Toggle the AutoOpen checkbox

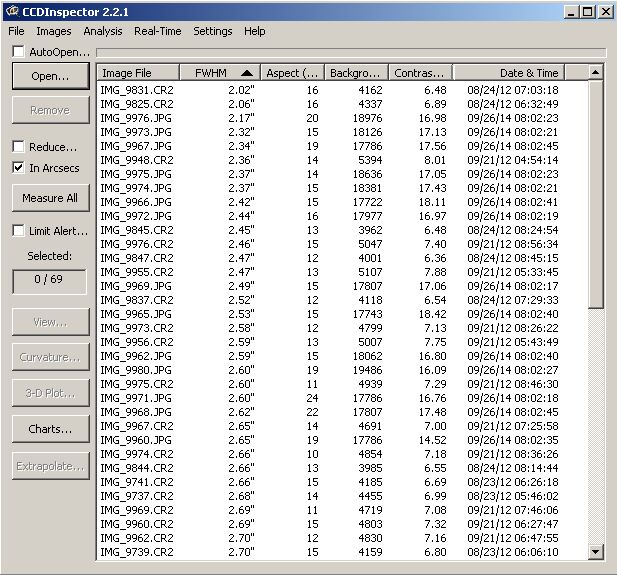(19, 52)
